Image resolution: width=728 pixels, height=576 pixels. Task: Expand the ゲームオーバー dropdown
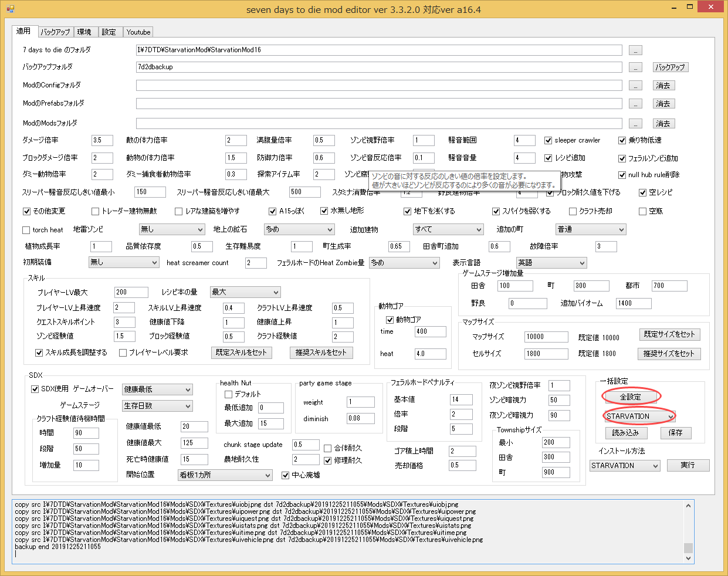coord(158,389)
